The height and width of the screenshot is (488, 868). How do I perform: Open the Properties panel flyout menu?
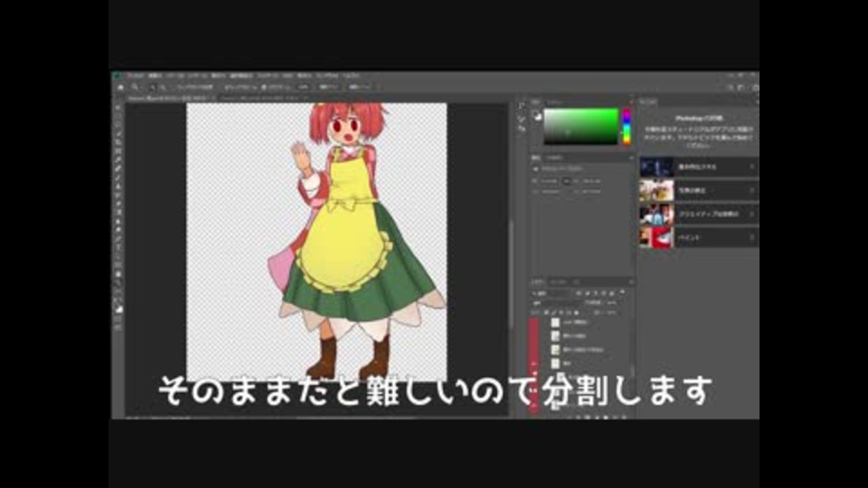coord(630,157)
